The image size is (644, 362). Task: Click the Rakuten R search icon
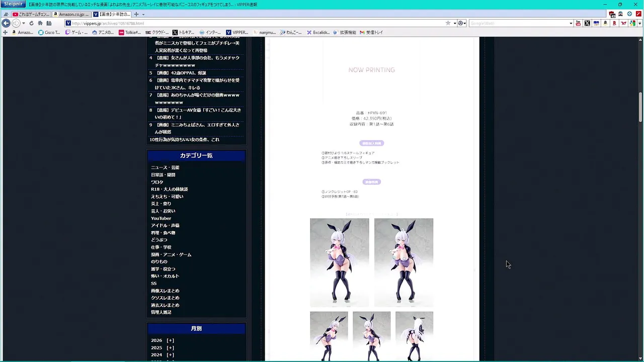[x=614, y=23]
